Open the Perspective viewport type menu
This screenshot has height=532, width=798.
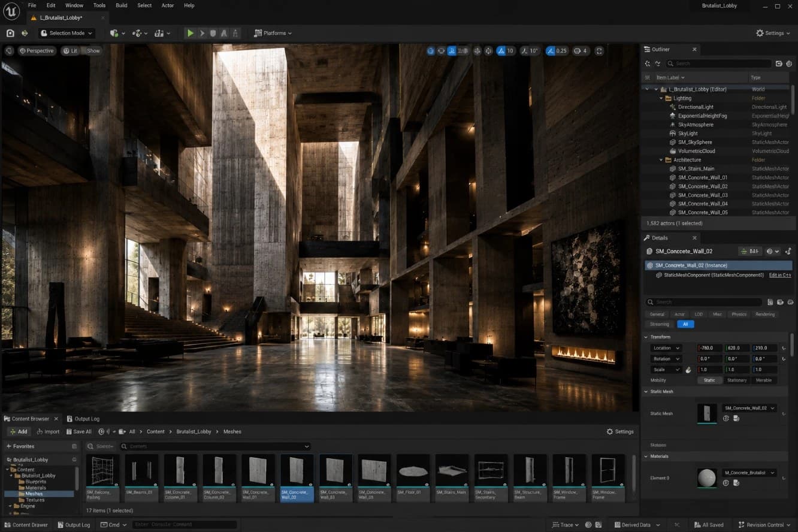click(x=37, y=51)
